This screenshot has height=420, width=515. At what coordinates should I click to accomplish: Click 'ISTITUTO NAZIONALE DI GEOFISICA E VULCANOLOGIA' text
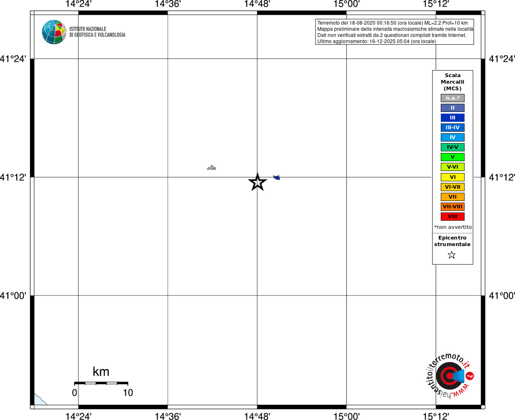[97, 32]
